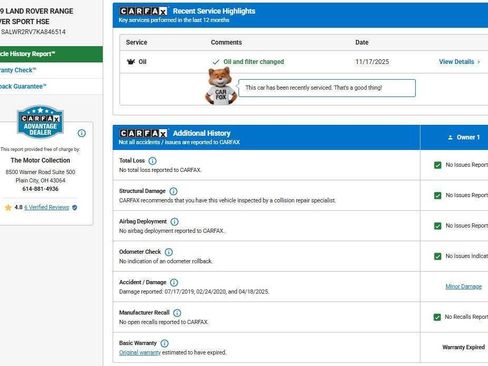The width and height of the screenshot is (488, 366).
Task: Click View Details for the oil service
Action: pyautogui.click(x=456, y=62)
